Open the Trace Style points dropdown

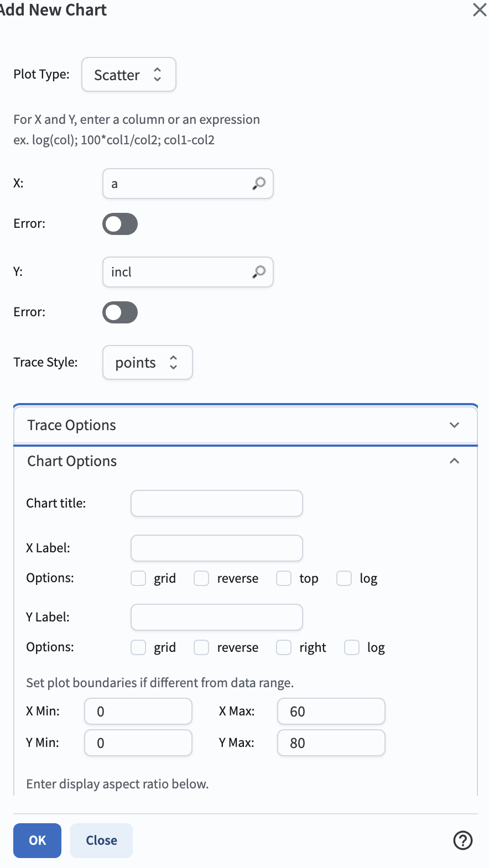click(x=148, y=363)
